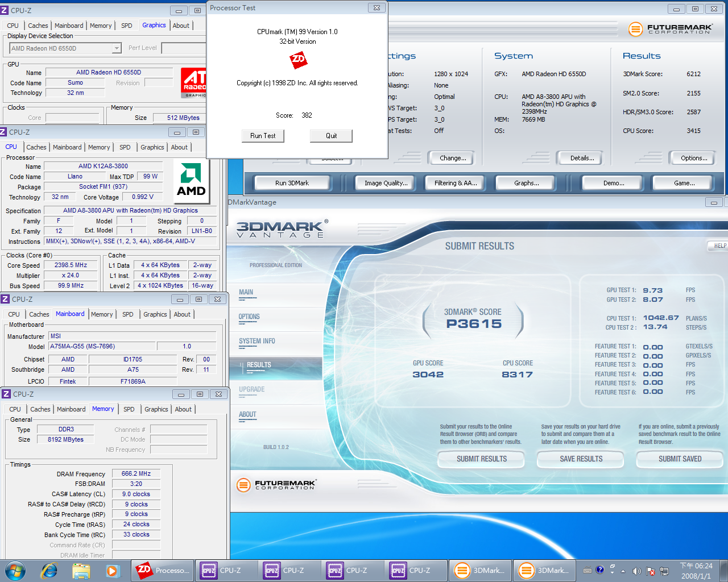Click SUBMIT SAVED in Vantage
This screenshot has height=582, width=728.
coord(680,459)
